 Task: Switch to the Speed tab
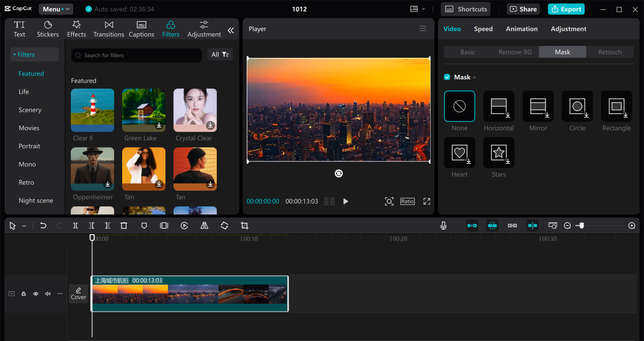click(x=483, y=29)
